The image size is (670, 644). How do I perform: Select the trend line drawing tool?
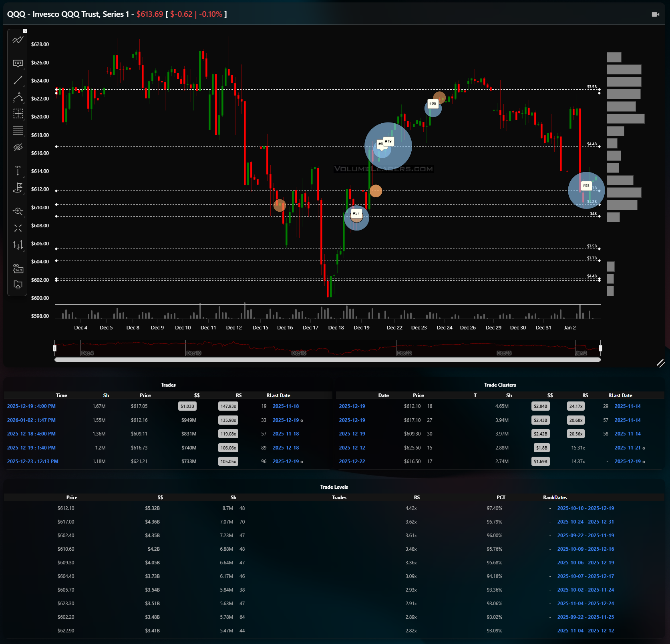pos(18,80)
